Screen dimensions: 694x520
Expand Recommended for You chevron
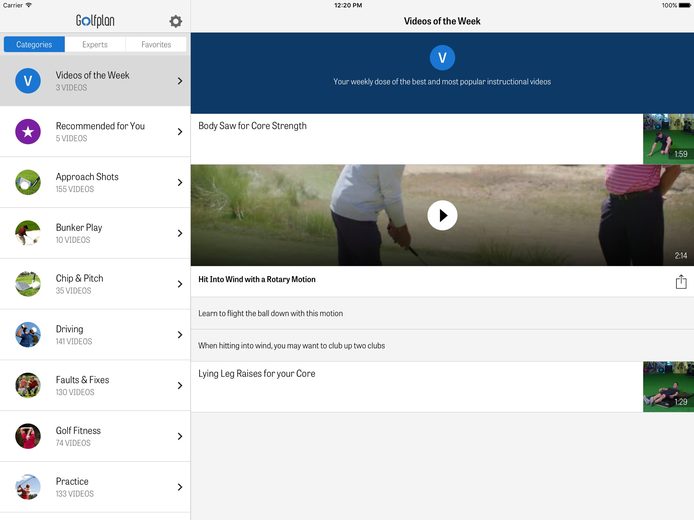(x=180, y=132)
